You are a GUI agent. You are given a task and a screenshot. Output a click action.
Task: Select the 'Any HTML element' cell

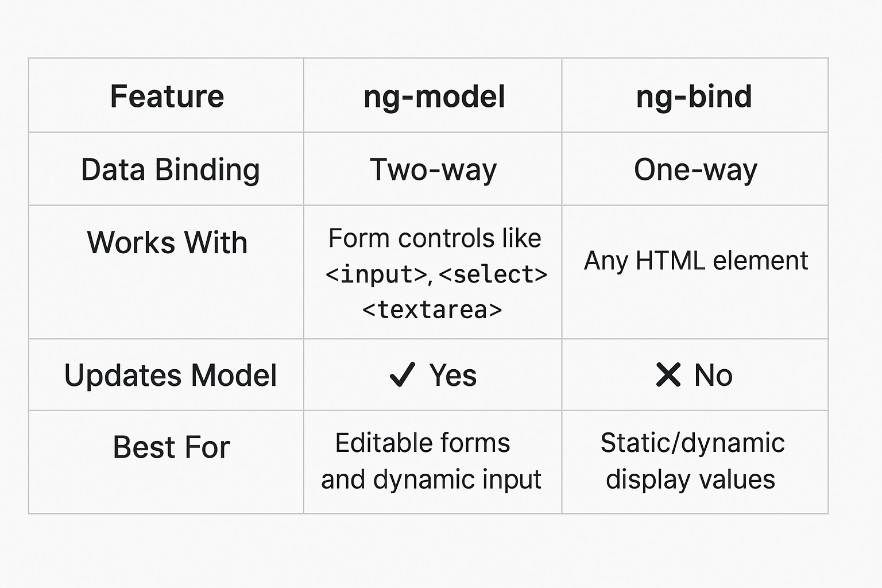[695, 261]
